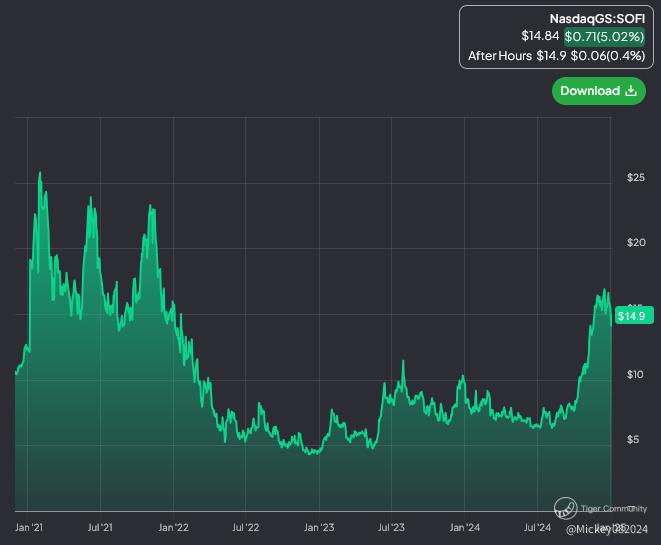Select the Jul '24 axis label
Screen dimensions: 661x545
[x=537, y=527]
